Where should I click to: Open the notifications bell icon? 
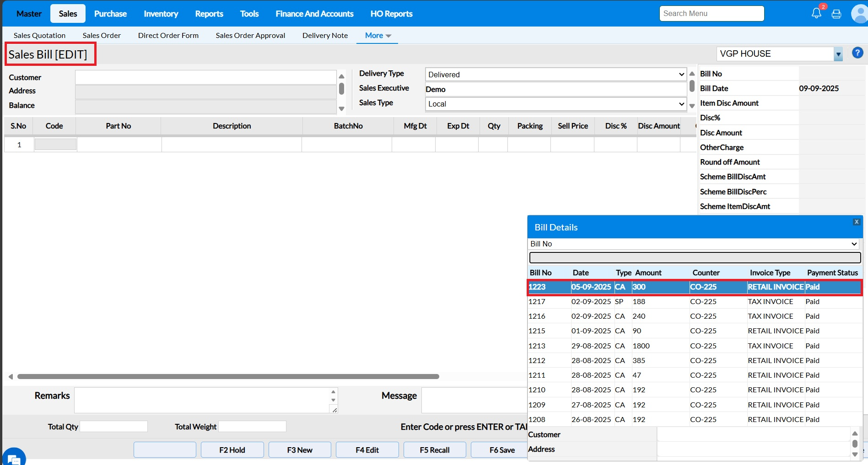816,13
